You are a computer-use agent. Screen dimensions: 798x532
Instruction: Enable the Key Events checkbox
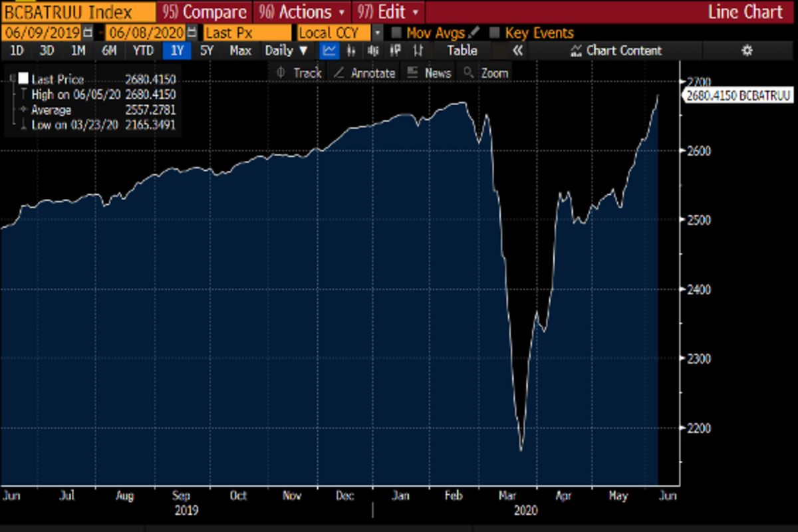pos(494,33)
